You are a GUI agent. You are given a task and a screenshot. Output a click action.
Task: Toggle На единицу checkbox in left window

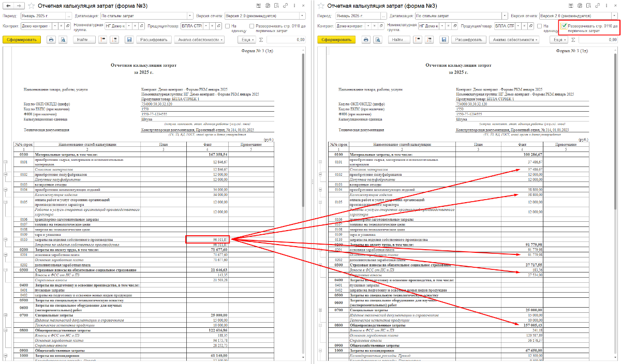tap(227, 26)
